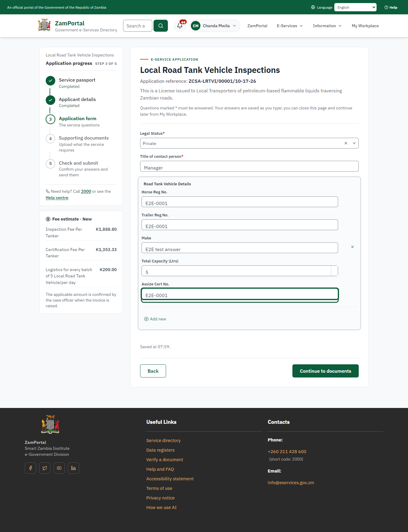The height and width of the screenshot is (532, 408).
Task: Click the Horse Reg No. field
Action: coord(240,202)
